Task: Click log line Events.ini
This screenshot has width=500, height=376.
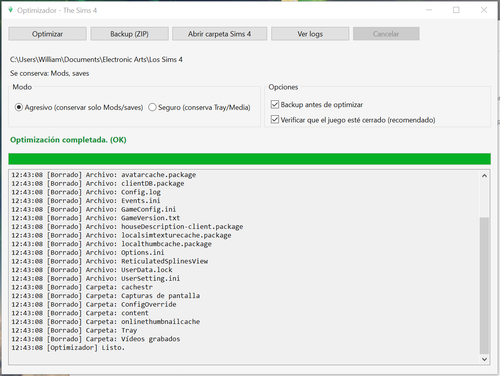Action: (86, 201)
